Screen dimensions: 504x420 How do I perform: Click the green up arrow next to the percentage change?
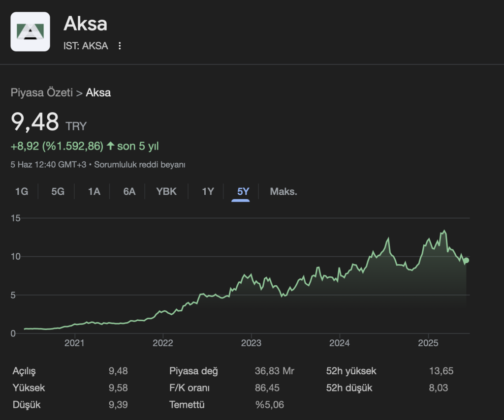110,146
